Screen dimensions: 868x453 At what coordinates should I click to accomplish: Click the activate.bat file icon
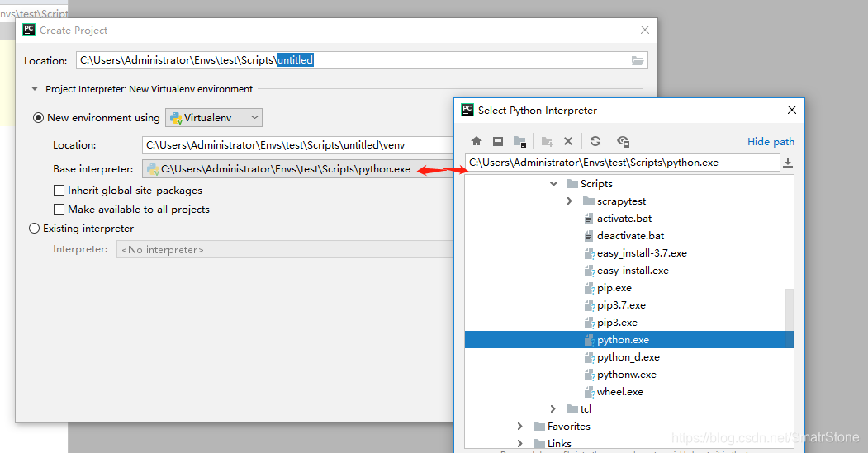[589, 219]
